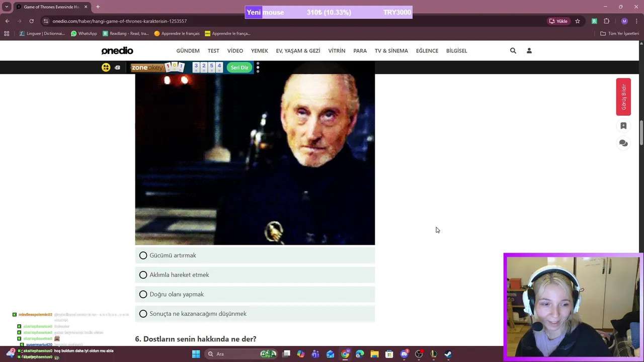
Task: Open the Readlang bookmark
Action: 126,34
